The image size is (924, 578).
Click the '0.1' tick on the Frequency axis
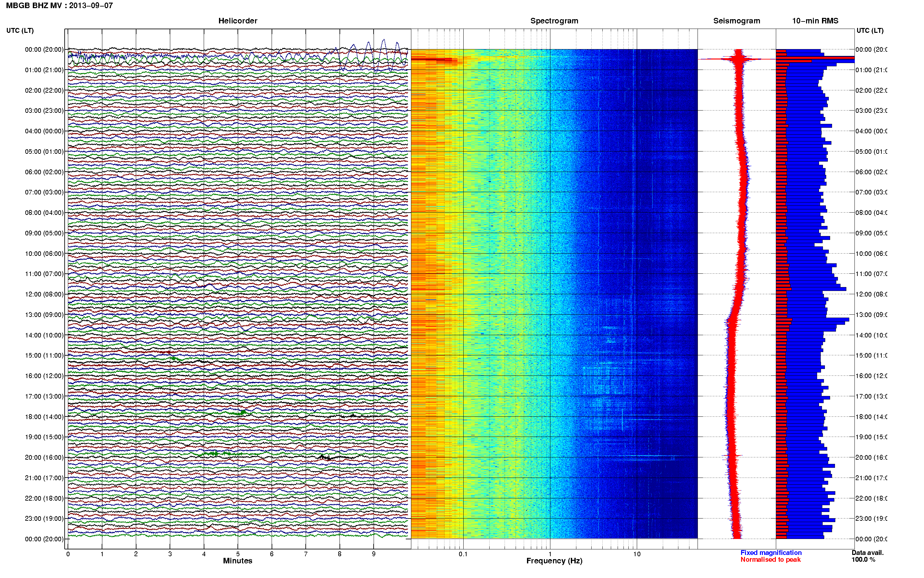[x=463, y=554]
